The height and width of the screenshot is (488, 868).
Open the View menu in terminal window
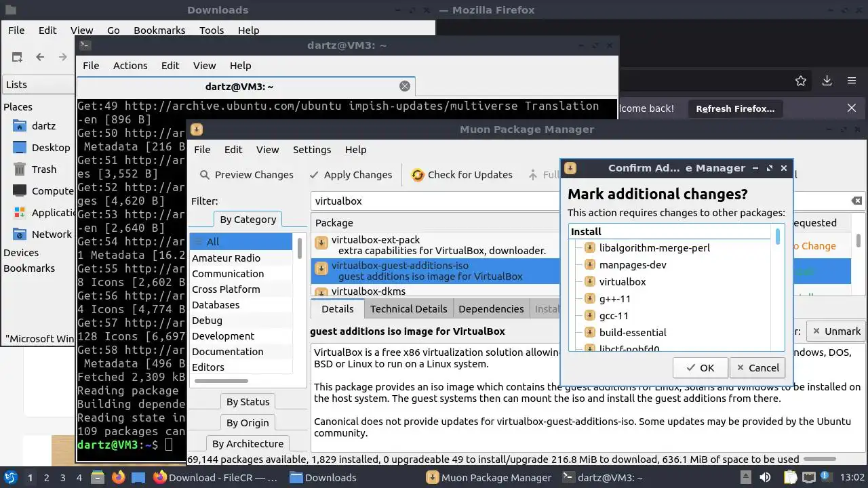[204, 66]
